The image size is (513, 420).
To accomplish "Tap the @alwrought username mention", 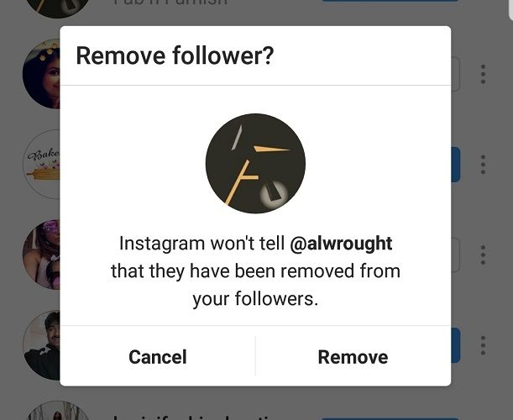I will (x=341, y=244).
